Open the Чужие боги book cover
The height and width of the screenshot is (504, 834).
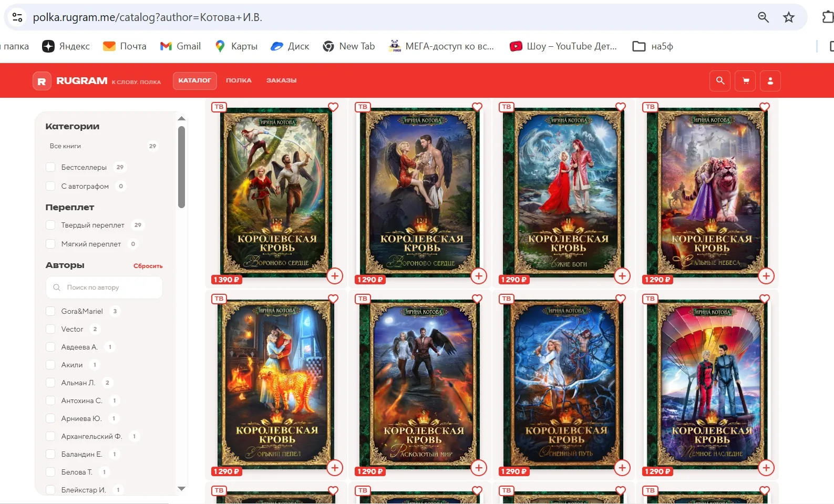click(x=563, y=192)
